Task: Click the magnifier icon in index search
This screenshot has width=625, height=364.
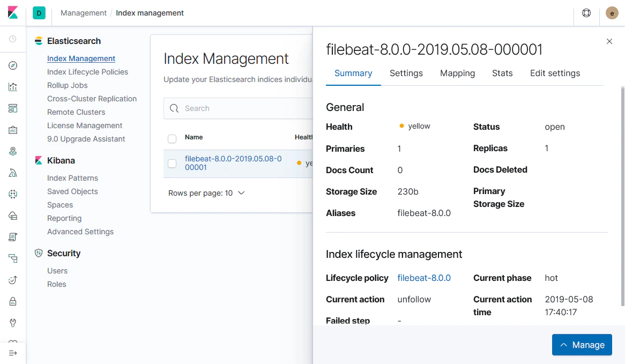Action: (174, 108)
